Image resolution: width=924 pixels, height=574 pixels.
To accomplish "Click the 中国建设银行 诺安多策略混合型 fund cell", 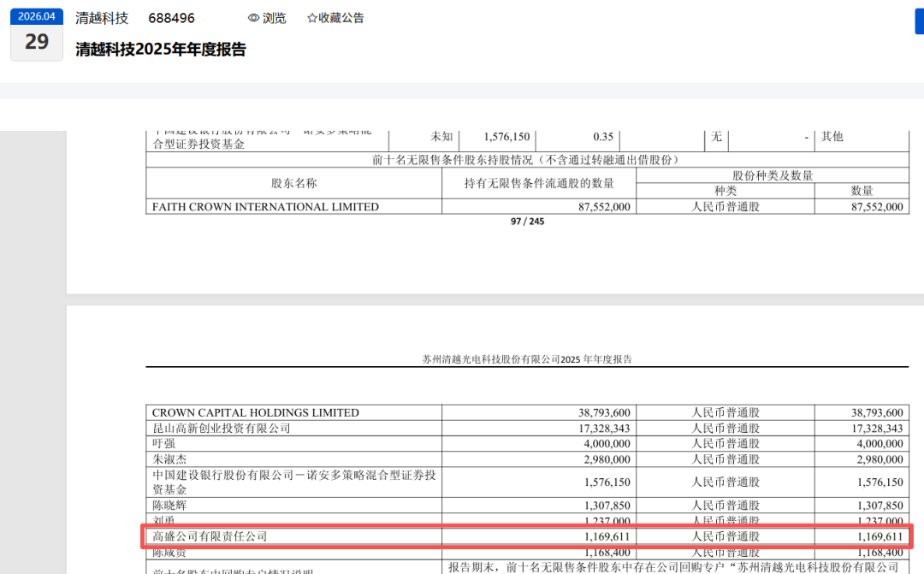I will 294,482.
